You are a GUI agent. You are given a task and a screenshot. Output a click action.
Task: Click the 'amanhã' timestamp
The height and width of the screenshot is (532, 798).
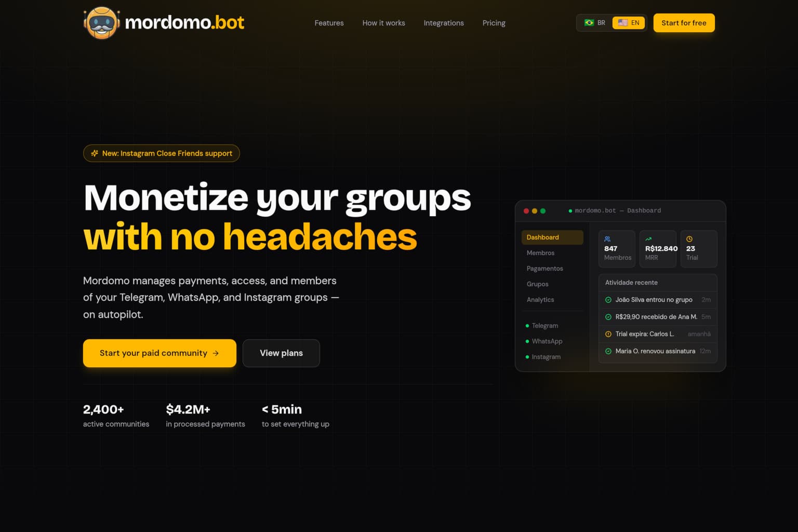coord(699,334)
